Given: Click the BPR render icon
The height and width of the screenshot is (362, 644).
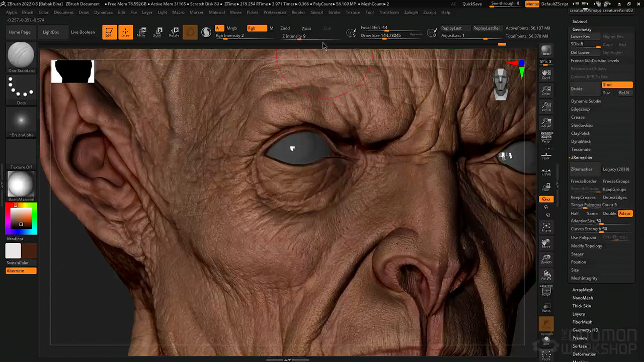Looking at the screenshot, I should click(x=546, y=51).
